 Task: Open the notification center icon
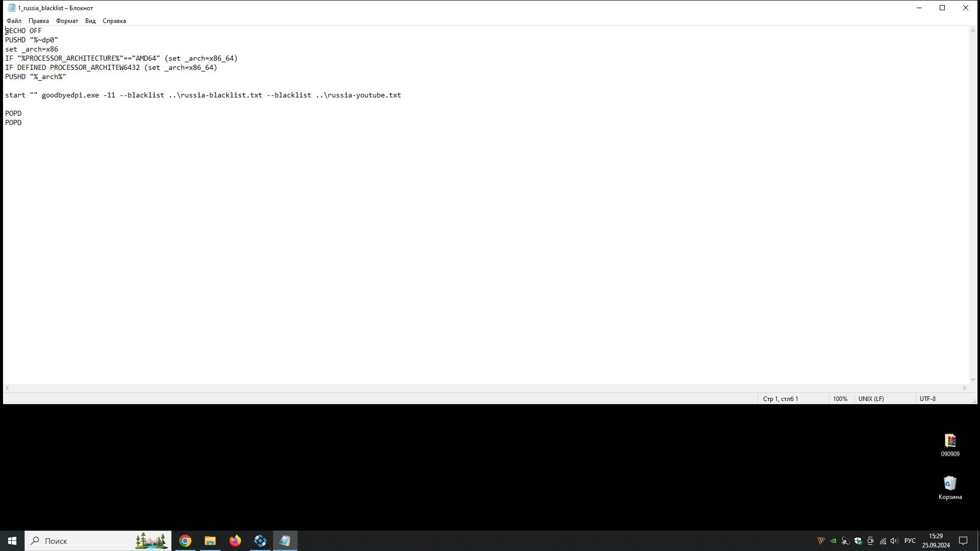pyautogui.click(x=963, y=541)
